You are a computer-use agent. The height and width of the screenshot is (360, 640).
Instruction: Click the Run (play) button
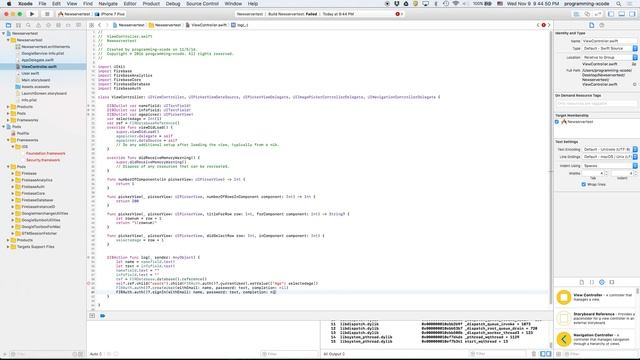click(x=32, y=14)
